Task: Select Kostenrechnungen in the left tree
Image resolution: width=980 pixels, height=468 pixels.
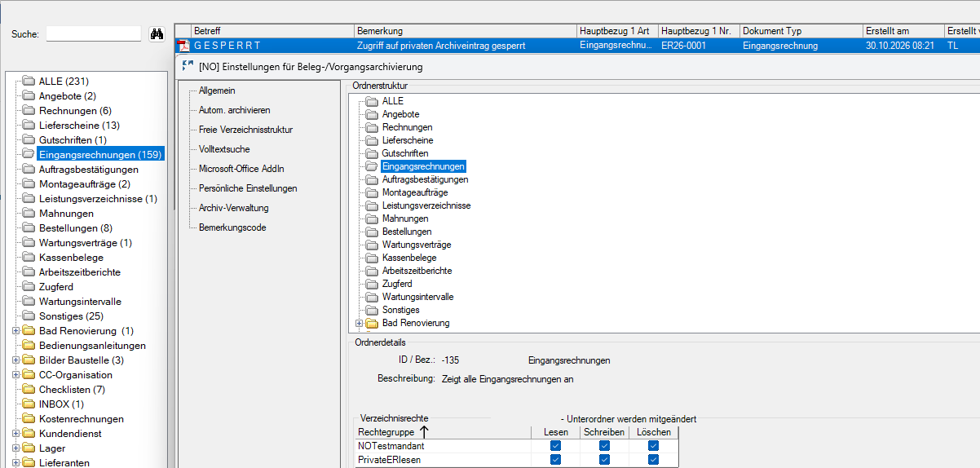Action: (x=82, y=419)
